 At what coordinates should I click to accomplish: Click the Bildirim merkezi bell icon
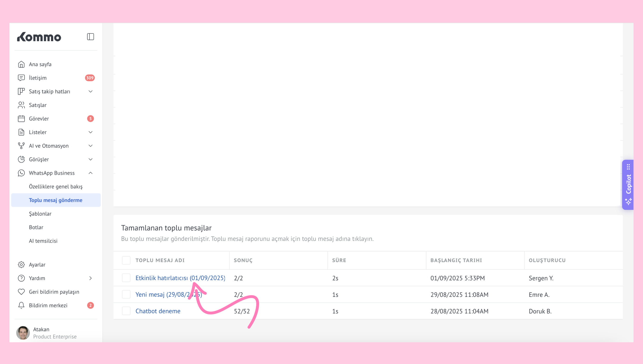click(x=21, y=305)
